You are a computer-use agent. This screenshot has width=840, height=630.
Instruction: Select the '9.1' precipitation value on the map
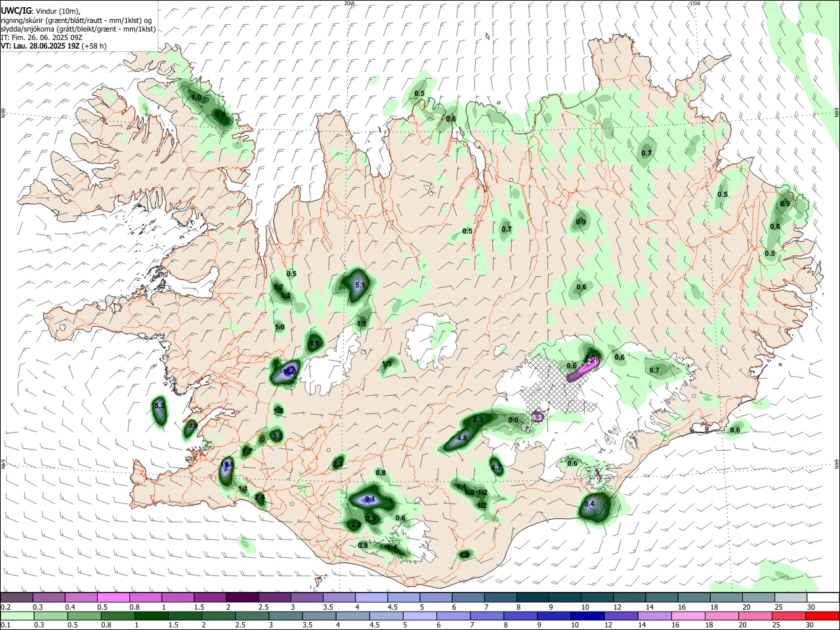(x=369, y=499)
